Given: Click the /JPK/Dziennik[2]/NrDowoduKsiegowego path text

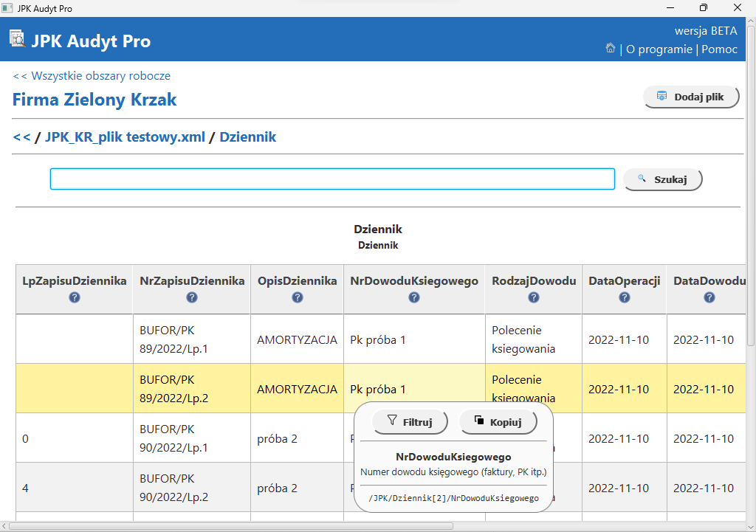Looking at the screenshot, I should [x=453, y=498].
